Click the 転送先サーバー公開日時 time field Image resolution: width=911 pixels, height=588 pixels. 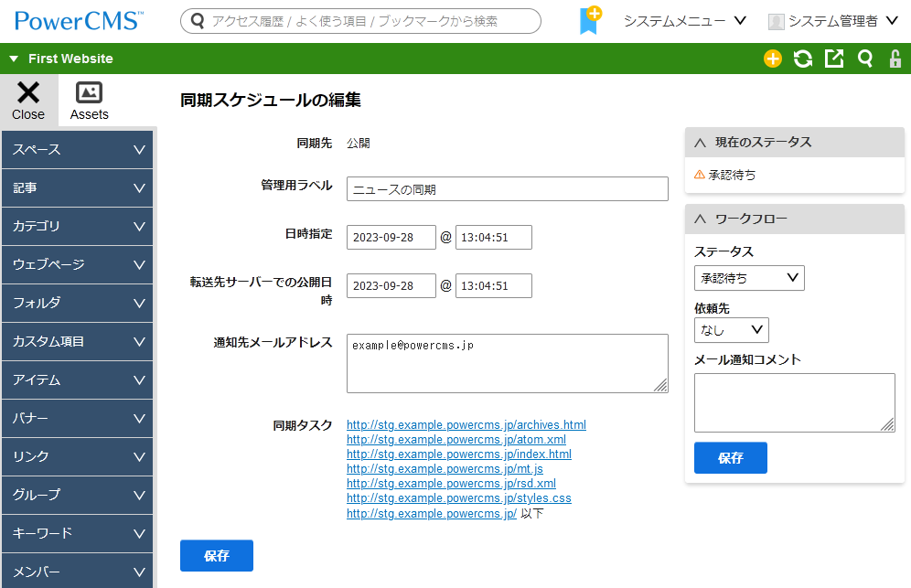click(x=493, y=286)
